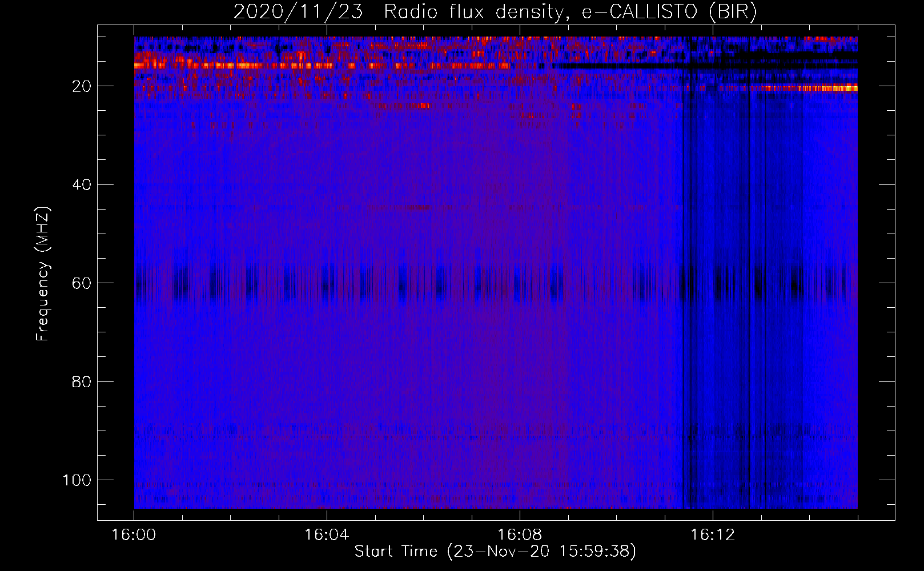Click the 20 MHz frequency tick label
This screenshot has width=924, height=571.
click(82, 86)
